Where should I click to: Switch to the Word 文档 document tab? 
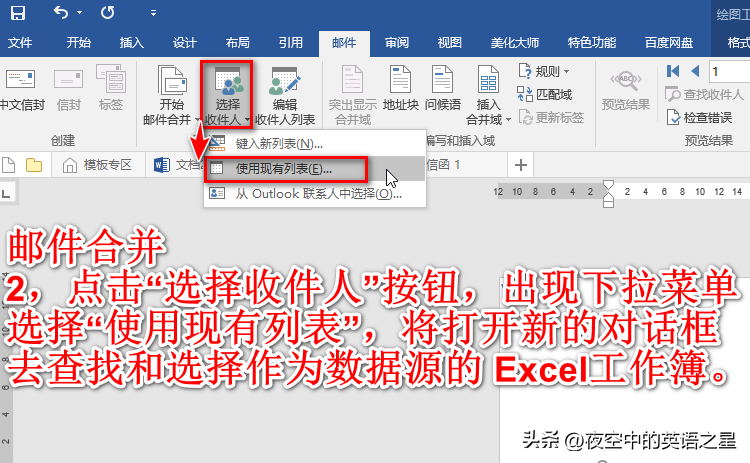176,165
